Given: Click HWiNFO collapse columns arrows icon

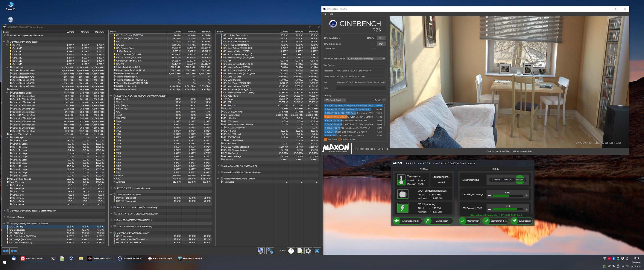Looking at the screenshot, I should [x=14, y=251].
